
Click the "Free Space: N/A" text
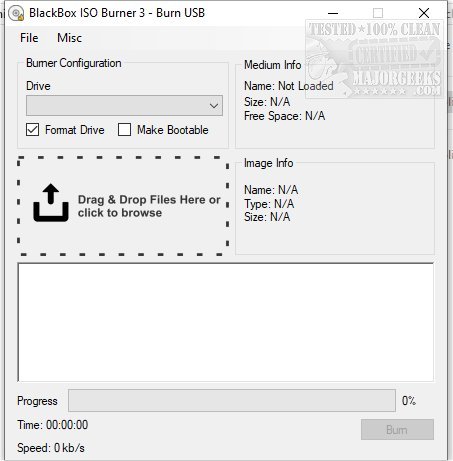[284, 116]
